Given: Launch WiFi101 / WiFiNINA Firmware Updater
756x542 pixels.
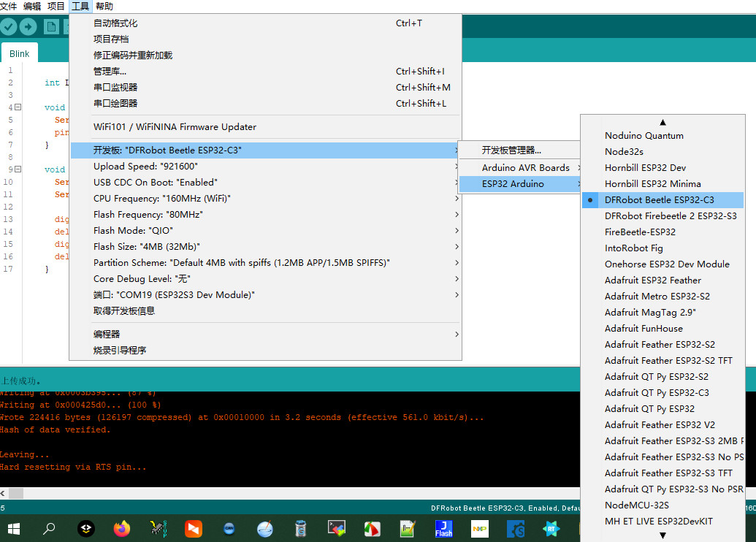Looking at the screenshot, I should pyautogui.click(x=266, y=127).
